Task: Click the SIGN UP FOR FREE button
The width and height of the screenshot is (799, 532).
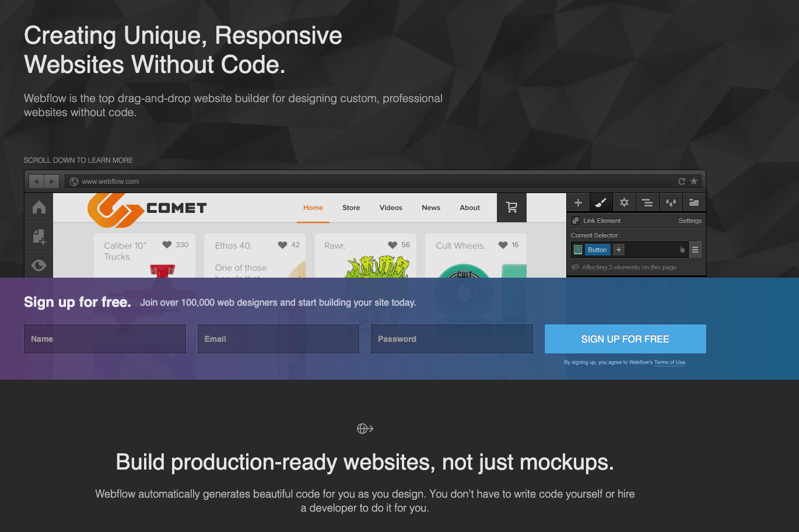Action: click(x=625, y=338)
